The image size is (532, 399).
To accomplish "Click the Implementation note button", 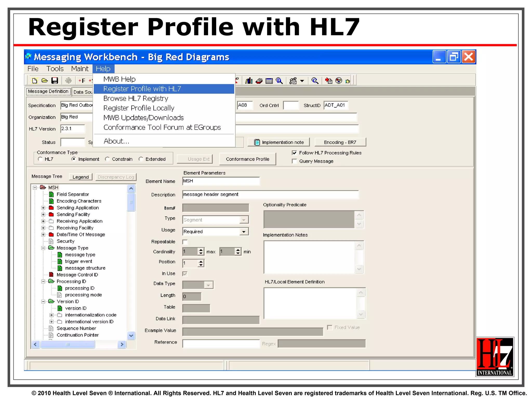I will tap(278, 142).
